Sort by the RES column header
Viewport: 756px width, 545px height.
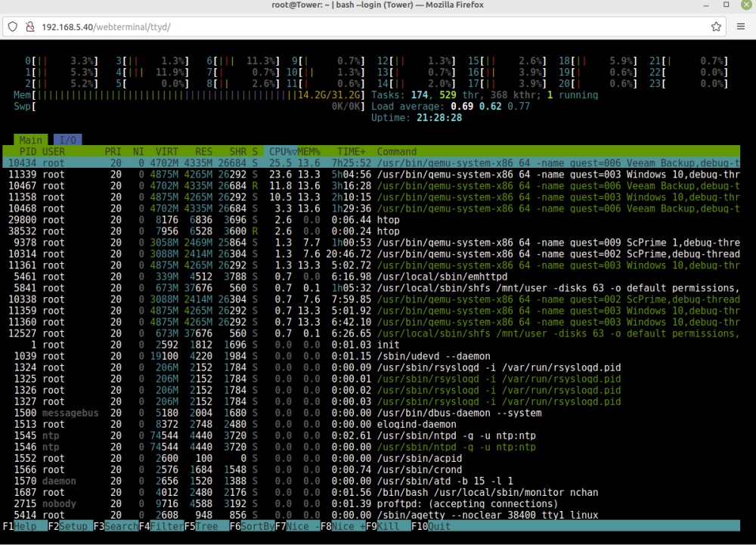tap(203, 151)
